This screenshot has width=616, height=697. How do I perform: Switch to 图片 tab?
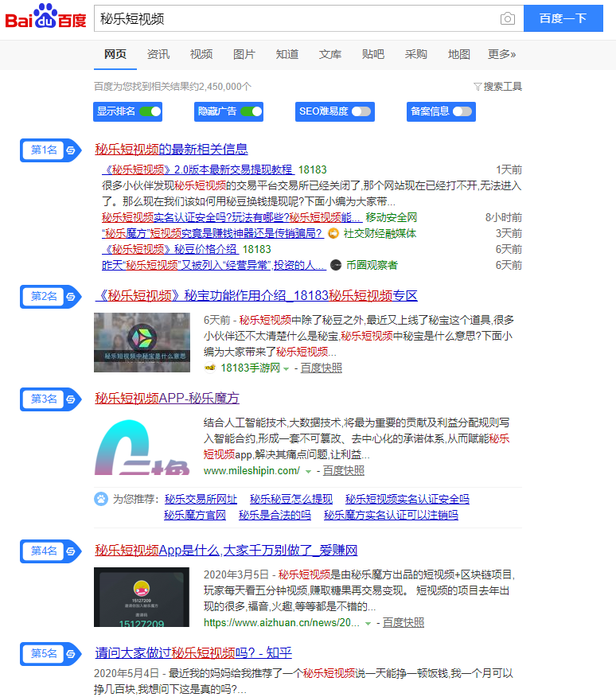244,55
